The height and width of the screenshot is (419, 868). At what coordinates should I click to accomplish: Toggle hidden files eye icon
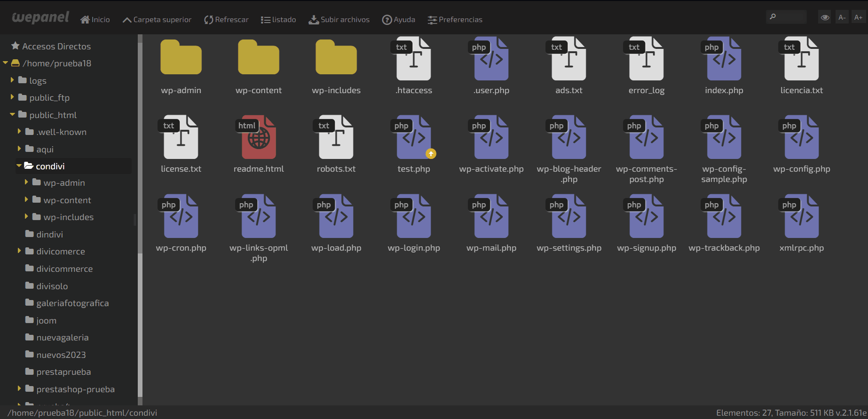825,17
